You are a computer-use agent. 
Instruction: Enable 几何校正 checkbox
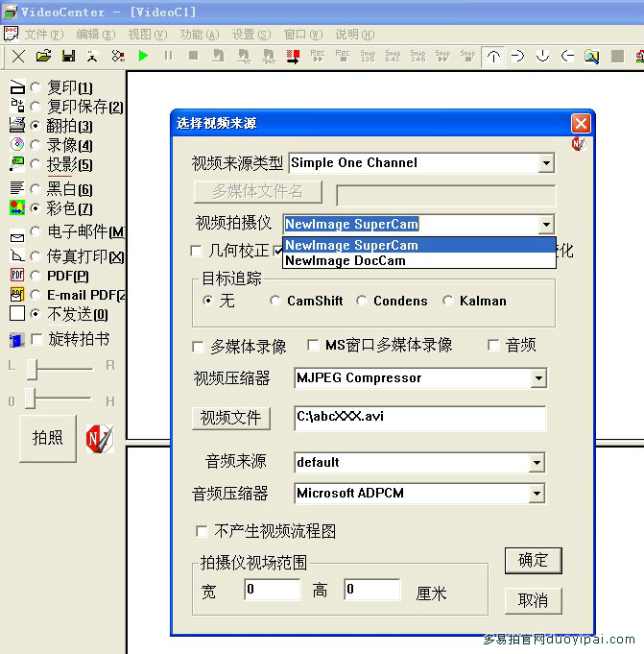[x=196, y=251]
